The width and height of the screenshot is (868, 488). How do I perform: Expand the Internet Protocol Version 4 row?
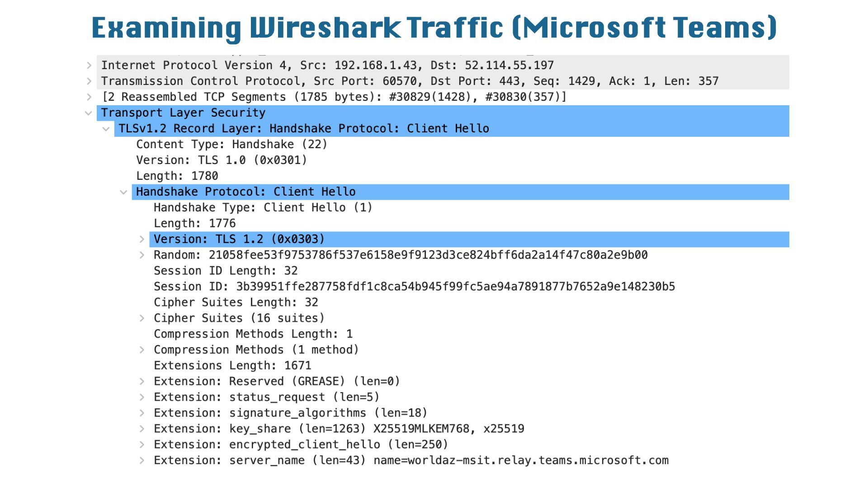pos(90,66)
